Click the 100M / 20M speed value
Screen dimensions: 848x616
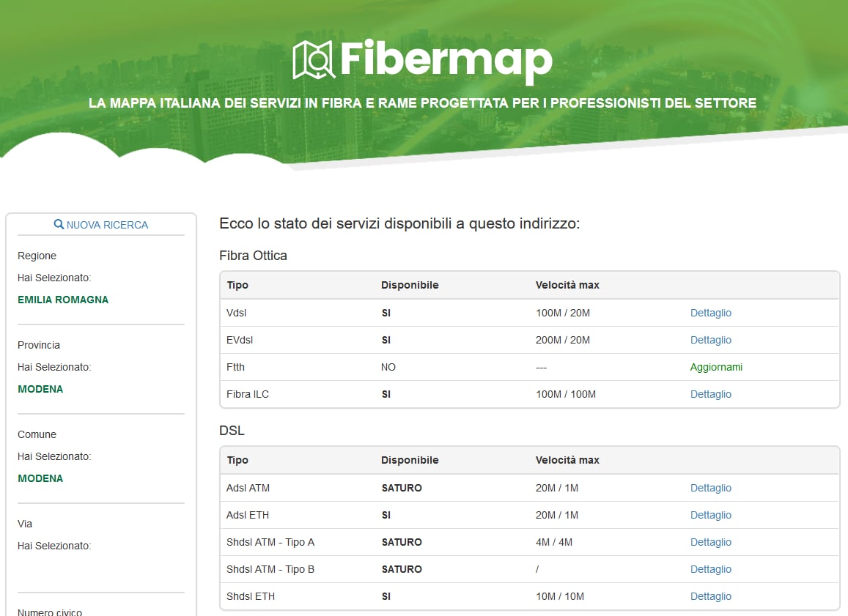coord(562,313)
